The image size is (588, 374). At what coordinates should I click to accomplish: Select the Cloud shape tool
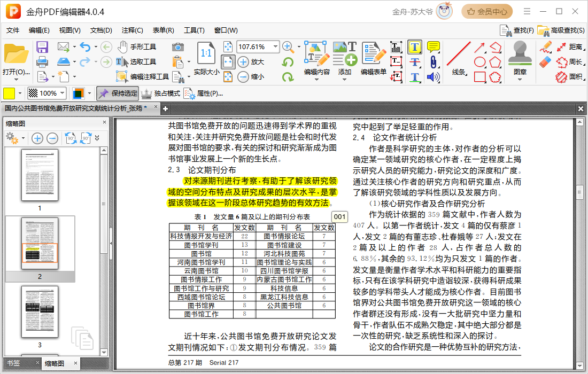pos(495,77)
